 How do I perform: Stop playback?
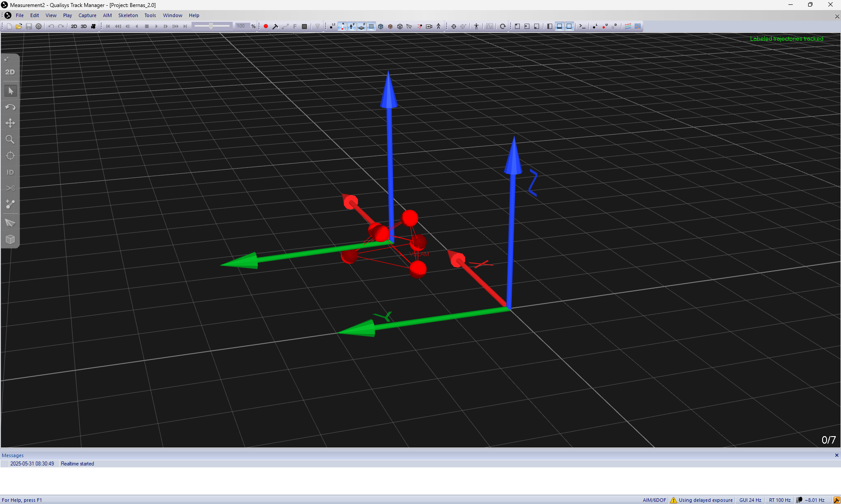147,26
